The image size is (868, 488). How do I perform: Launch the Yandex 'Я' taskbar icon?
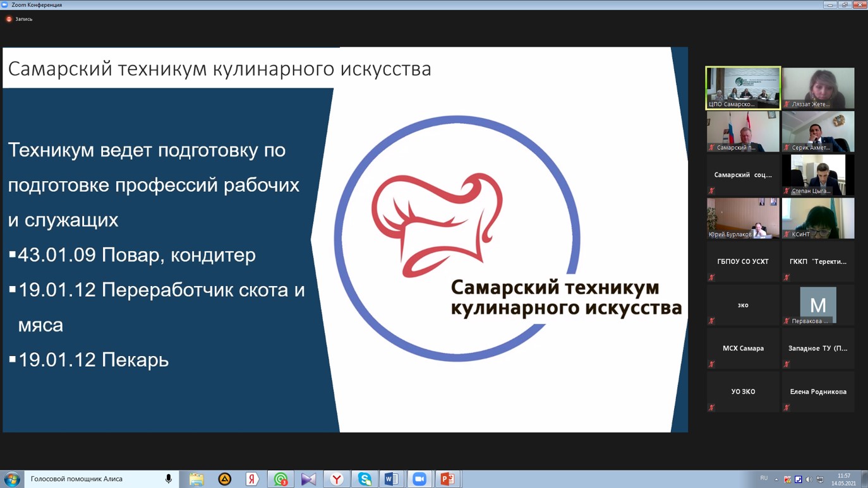(252, 479)
